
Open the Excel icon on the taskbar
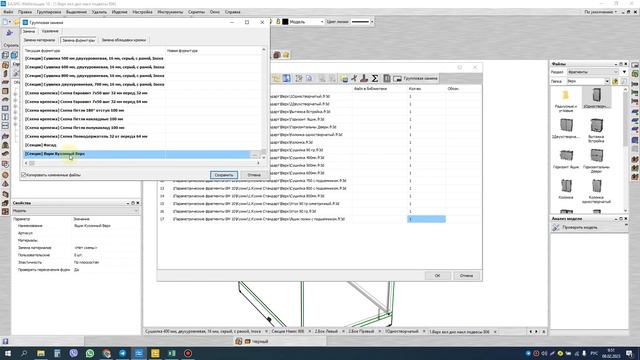click(171, 353)
